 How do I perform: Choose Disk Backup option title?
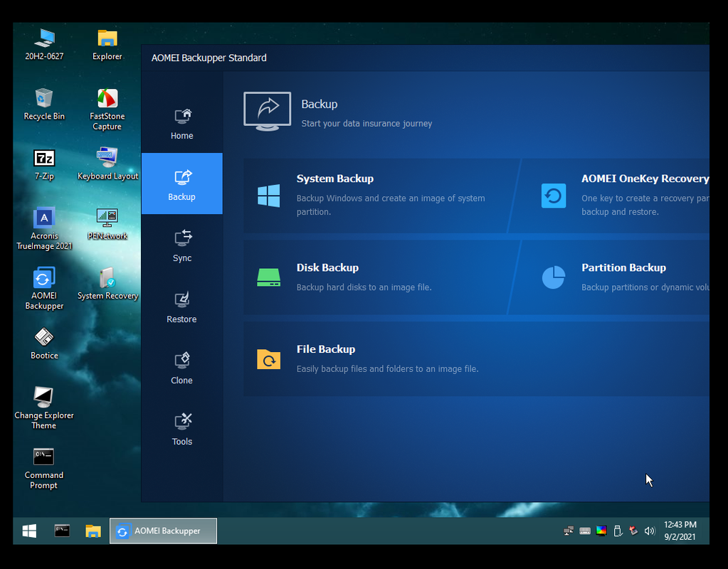pyautogui.click(x=327, y=268)
